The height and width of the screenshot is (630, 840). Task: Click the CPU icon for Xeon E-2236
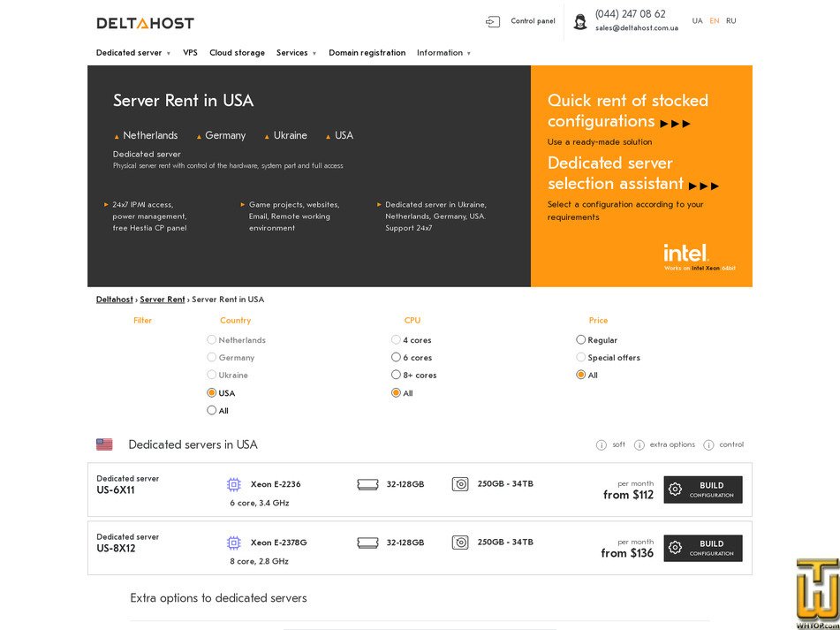pos(233,484)
